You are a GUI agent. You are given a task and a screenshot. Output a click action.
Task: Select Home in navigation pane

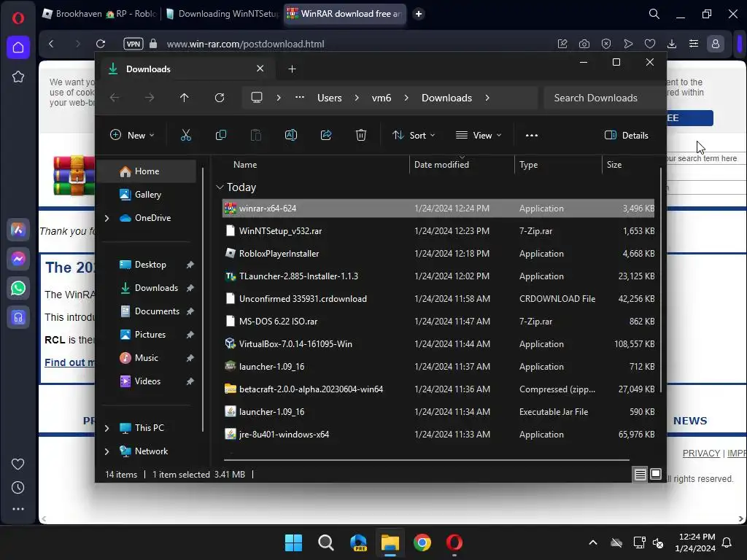(x=147, y=171)
